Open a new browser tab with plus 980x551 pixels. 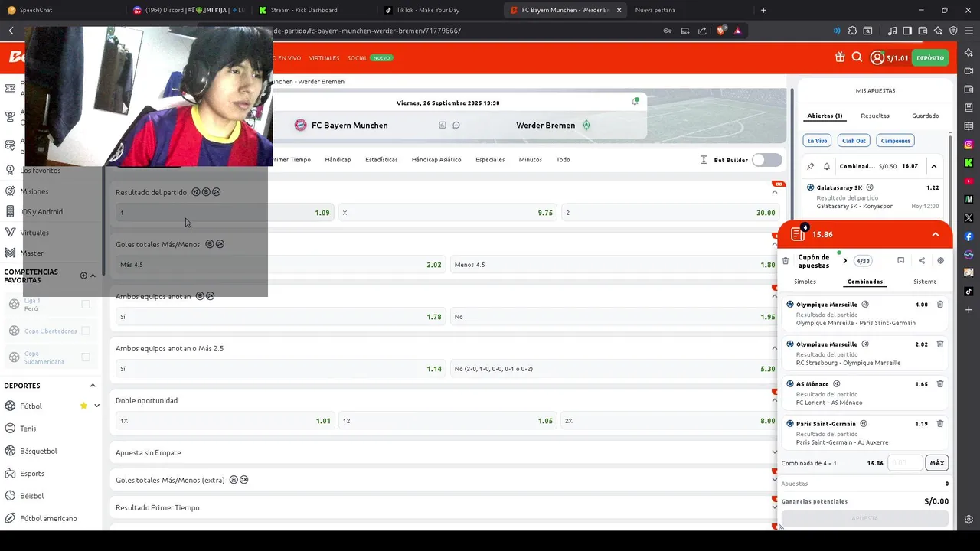tap(763, 10)
